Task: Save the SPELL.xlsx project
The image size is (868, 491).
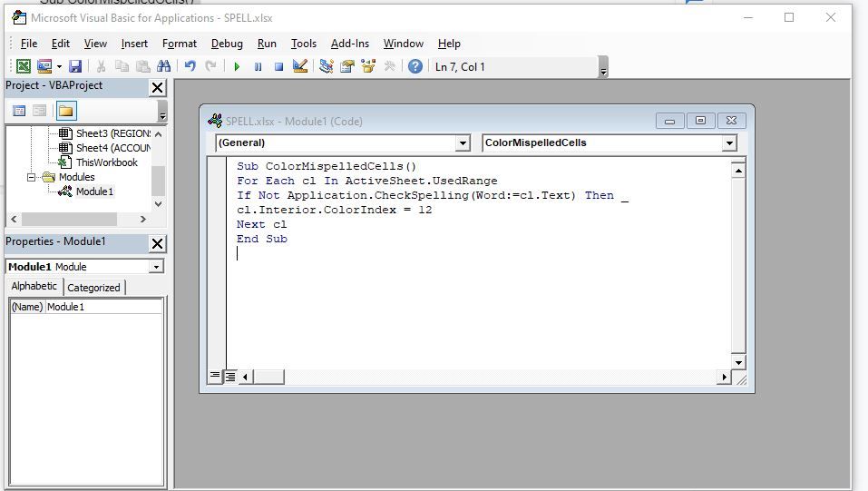Action: pyautogui.click(x=74, y=66)
